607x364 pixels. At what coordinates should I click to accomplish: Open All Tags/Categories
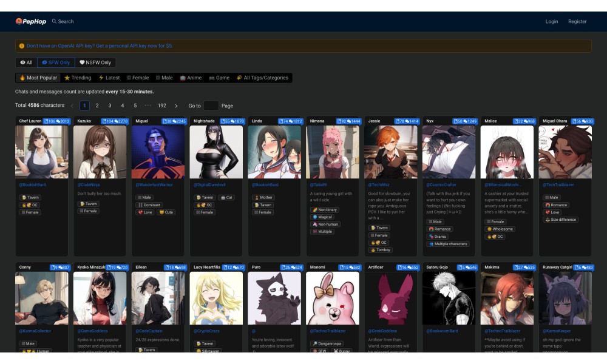point(263,78)
